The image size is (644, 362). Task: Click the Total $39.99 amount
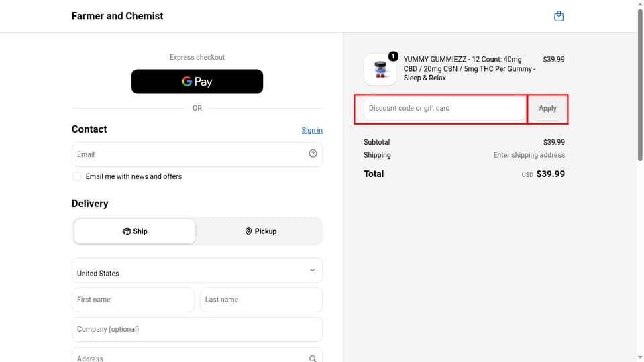pos(550,174)
